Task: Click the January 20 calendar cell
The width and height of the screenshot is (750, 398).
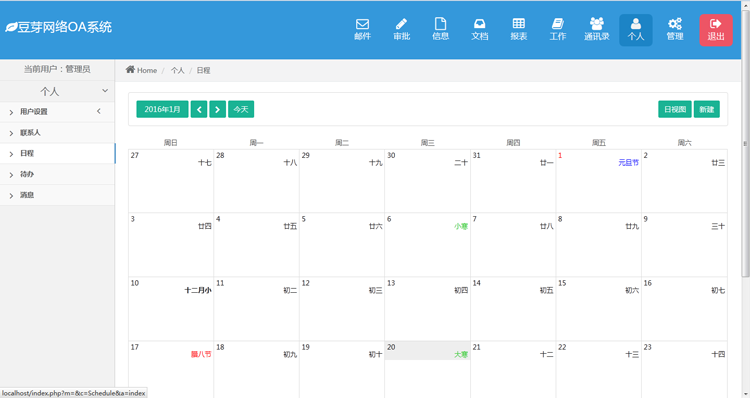Action: click(428, 369)
